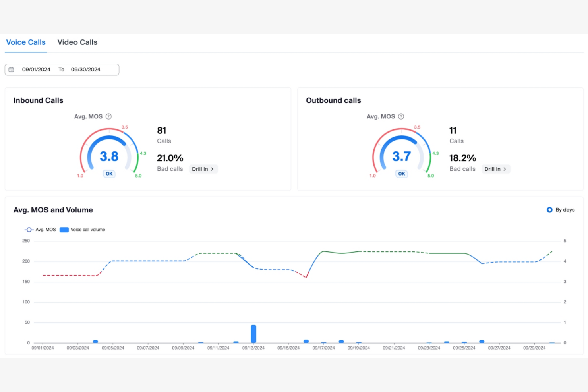
Task: Click the volume bar at 09/16/2024
Action: [x=306, y=341]
